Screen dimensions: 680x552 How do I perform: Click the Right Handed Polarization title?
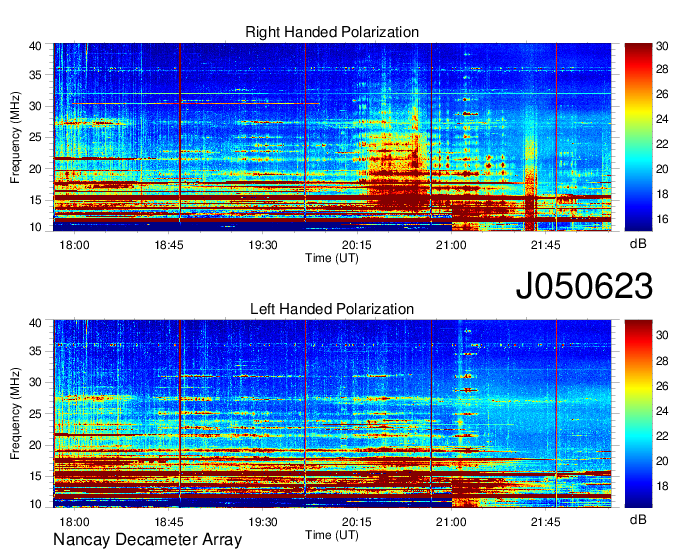(332, 32)
